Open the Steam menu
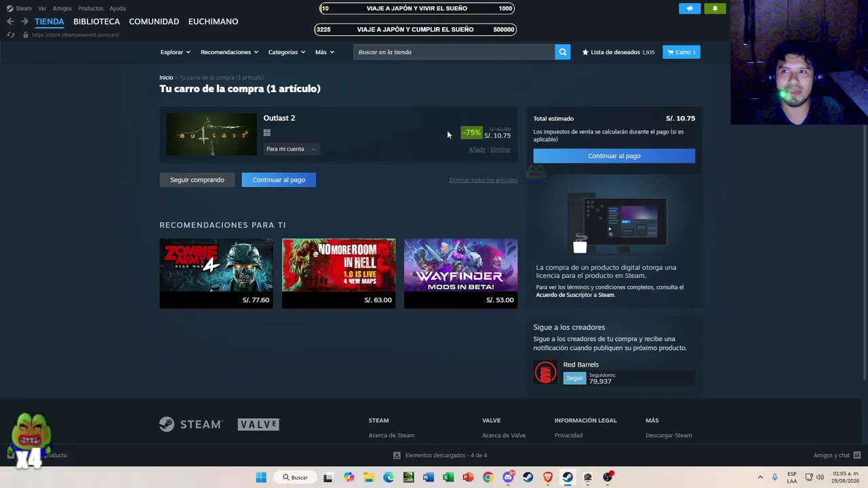This screenshot has width=868, height=488. coord(19,8)
